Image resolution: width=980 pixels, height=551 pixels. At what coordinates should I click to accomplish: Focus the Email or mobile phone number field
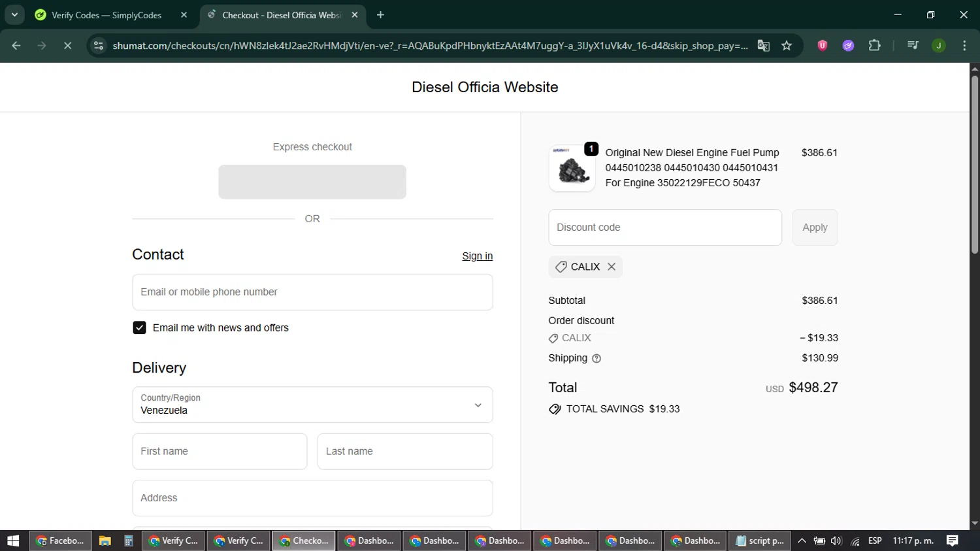pyautogui.click(x=312, y=292)
